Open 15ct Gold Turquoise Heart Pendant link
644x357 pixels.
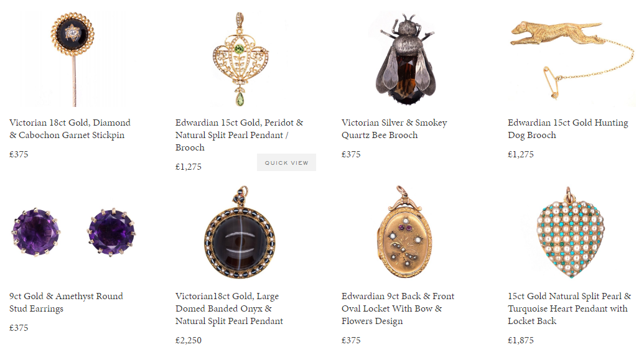click(569, 308)
